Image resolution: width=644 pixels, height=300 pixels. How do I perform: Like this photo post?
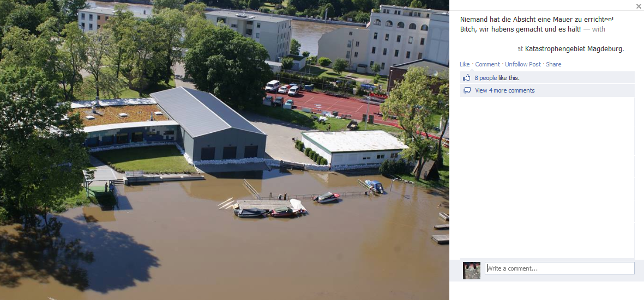(x=465, y=64)
